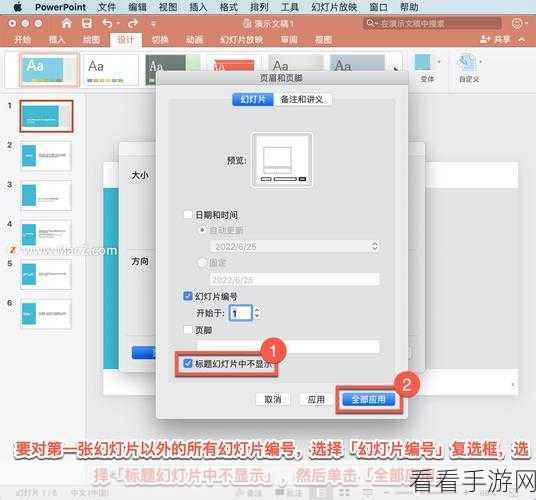Click the 取消 button in the dialog
The height and width of the screenshot is (500, 536).
(273, 399)
